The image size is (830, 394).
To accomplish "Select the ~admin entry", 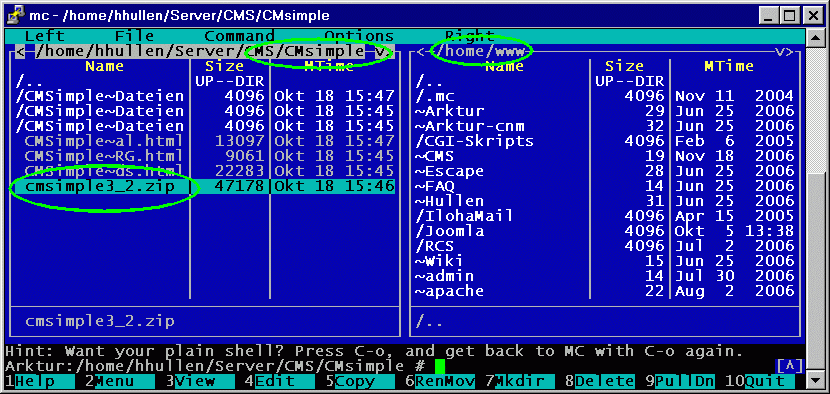I will [x=605, y=275].
